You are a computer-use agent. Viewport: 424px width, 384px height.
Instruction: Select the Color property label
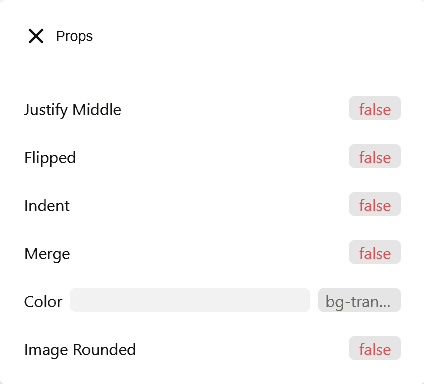click(x=43, y=302)
